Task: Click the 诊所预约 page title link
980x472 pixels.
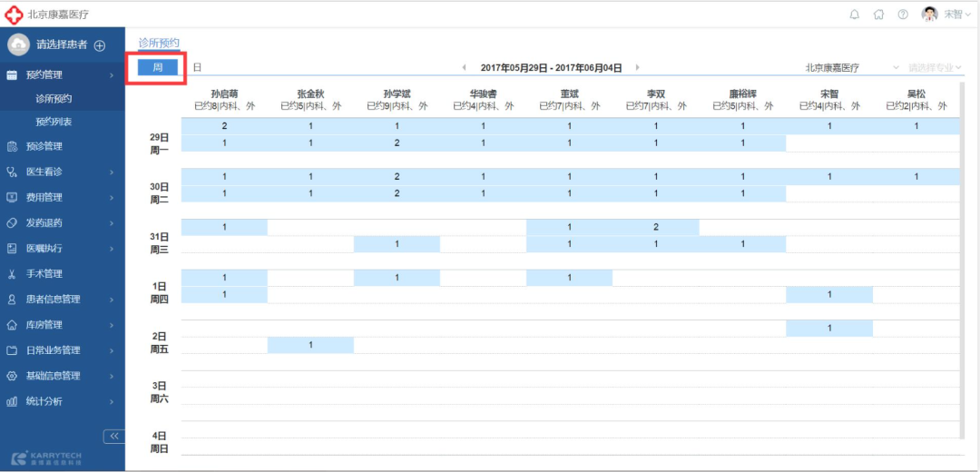Action: pyautogui.click(x=159, y=43)
